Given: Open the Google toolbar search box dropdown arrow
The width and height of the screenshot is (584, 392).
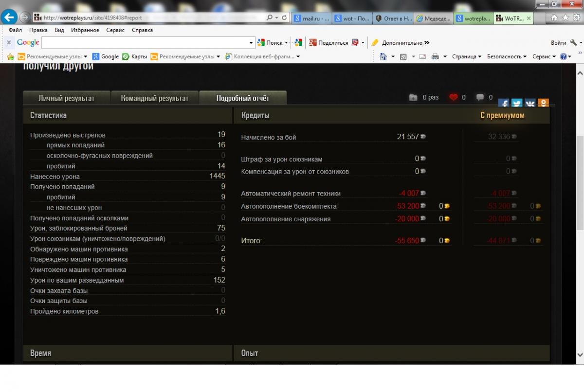Looking at the screenshot, I should tap(251, 43).
